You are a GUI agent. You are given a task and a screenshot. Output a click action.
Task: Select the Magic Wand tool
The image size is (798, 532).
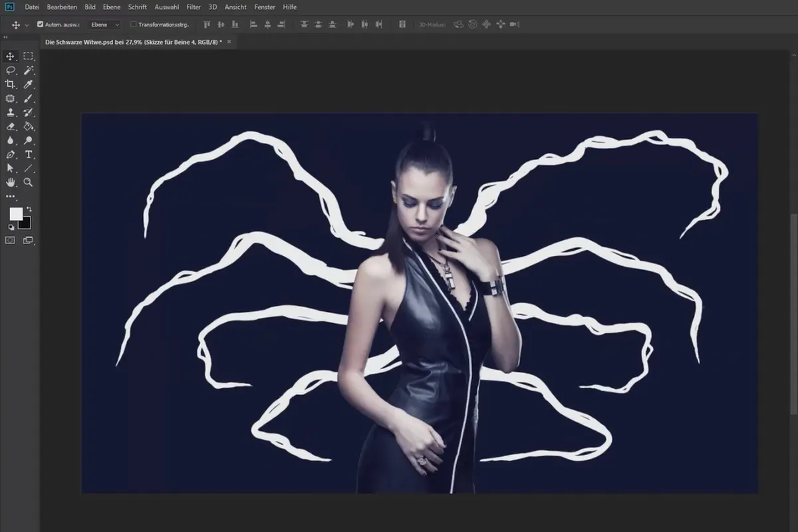point(29,70)
